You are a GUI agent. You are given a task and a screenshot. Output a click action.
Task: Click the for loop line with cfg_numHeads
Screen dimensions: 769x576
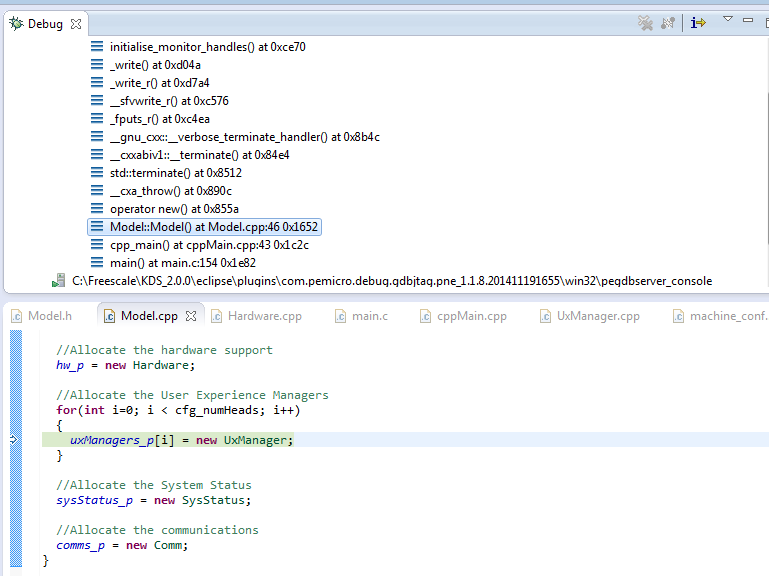(x=178, y=410)
